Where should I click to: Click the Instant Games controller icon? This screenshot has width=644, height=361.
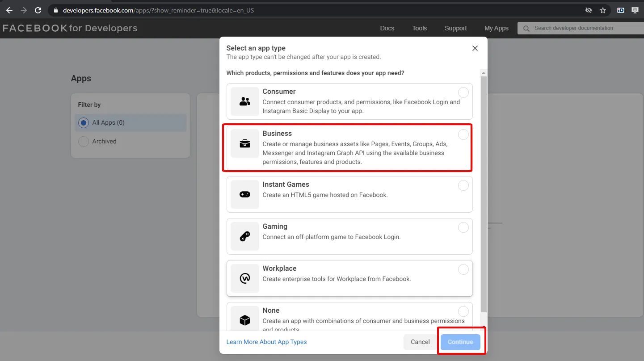pos(244,194)
